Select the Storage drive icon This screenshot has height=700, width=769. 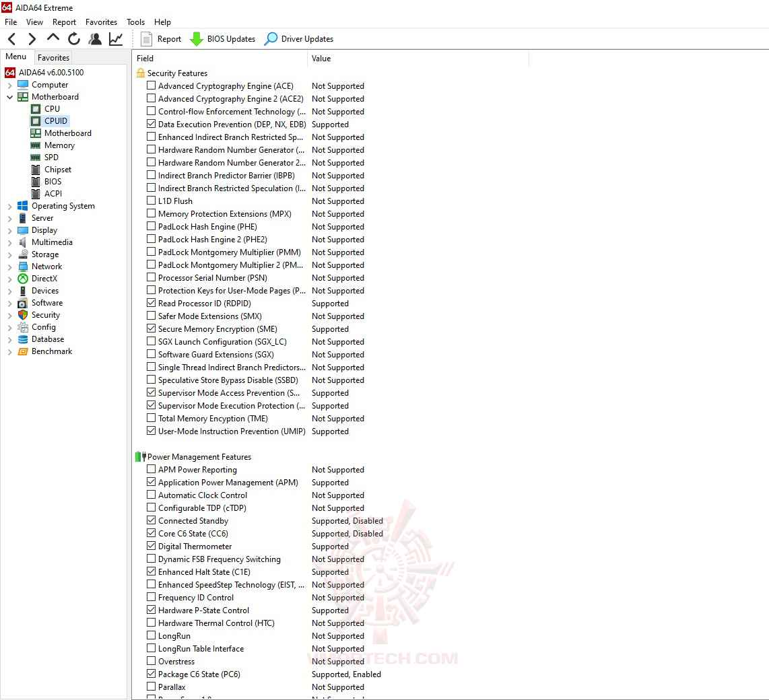click(23, 254)
